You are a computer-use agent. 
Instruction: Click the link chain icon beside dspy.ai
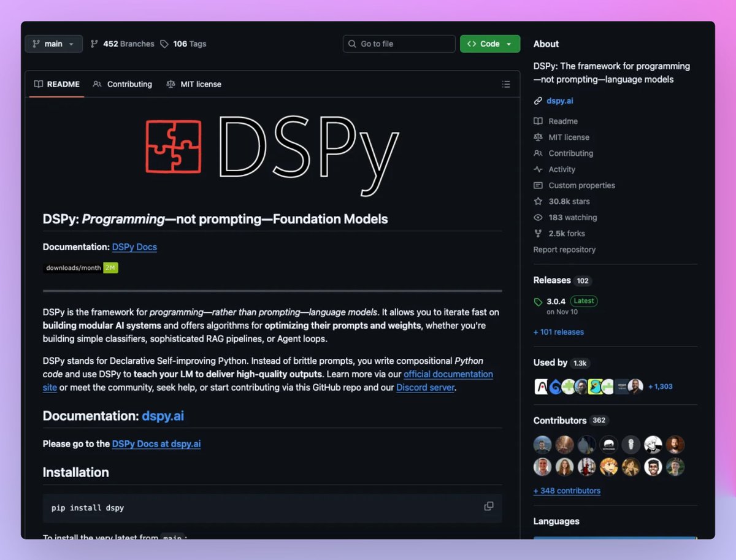click(x=538, y=101)
